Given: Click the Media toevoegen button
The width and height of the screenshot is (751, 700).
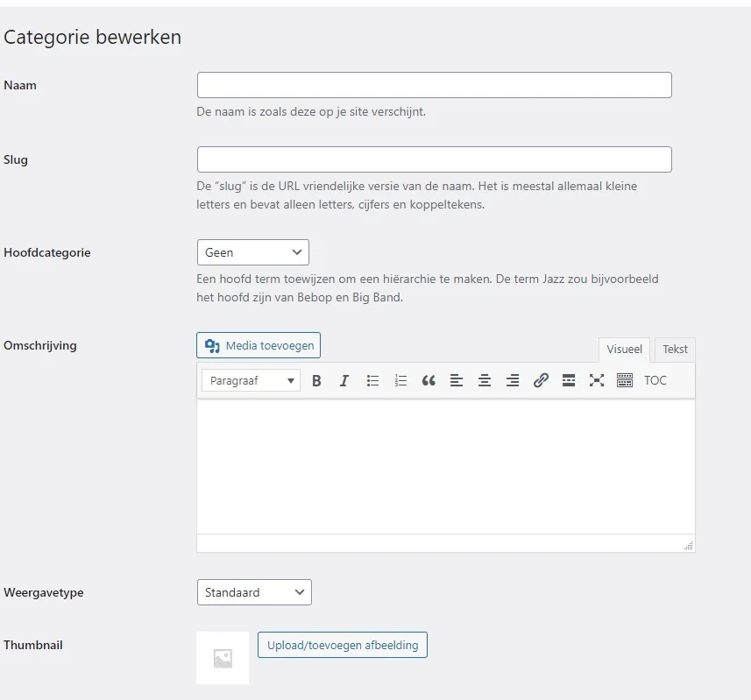Looking at the screenshot, I should pos(259,345).
